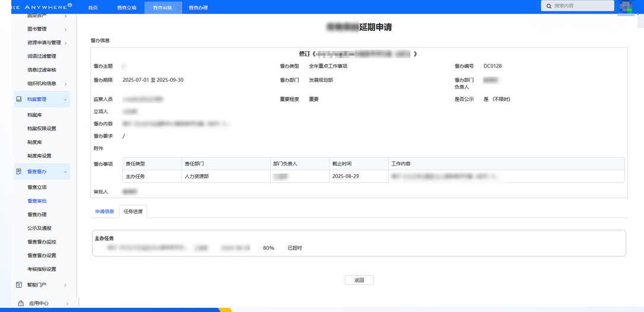Click the 智能门户 portal icon
Screen dimensions: 644x312
coord(19,285)
